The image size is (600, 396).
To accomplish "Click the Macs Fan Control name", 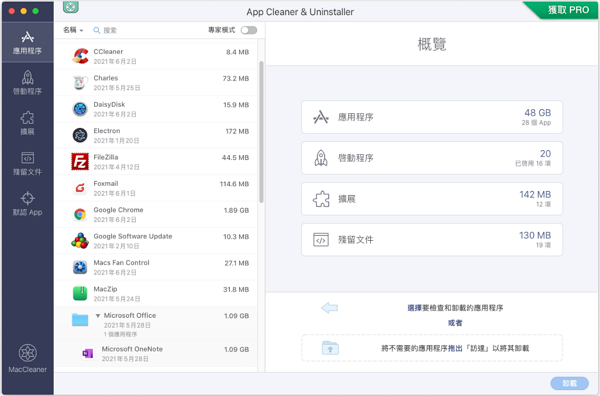I will pyautogui.click(x=121, y=263).
